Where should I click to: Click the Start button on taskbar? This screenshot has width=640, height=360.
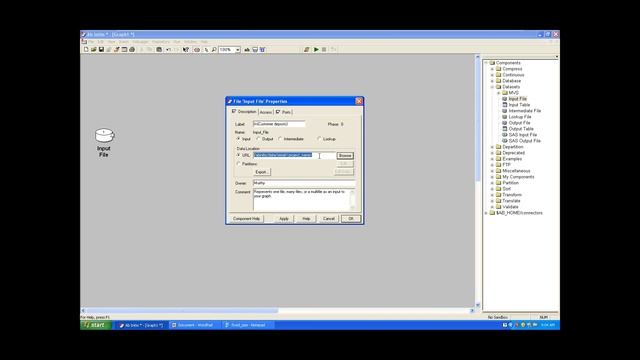(96, 325)
